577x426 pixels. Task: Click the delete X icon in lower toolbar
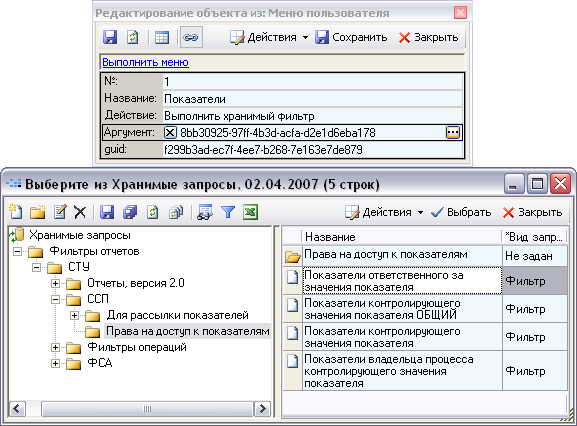pos(80,212)
